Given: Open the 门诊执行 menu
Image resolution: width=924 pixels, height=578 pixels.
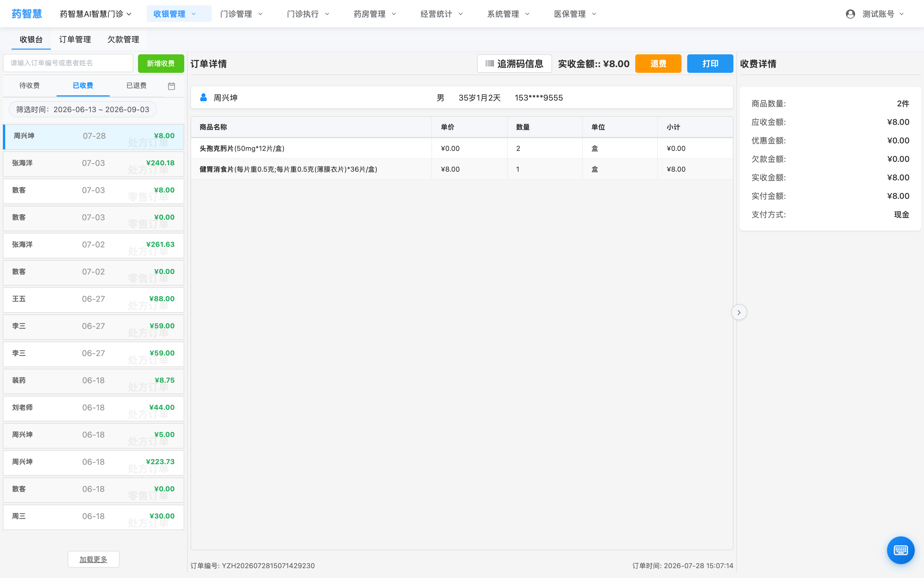Looking at the screenshot, I should [x=308, y=14].
